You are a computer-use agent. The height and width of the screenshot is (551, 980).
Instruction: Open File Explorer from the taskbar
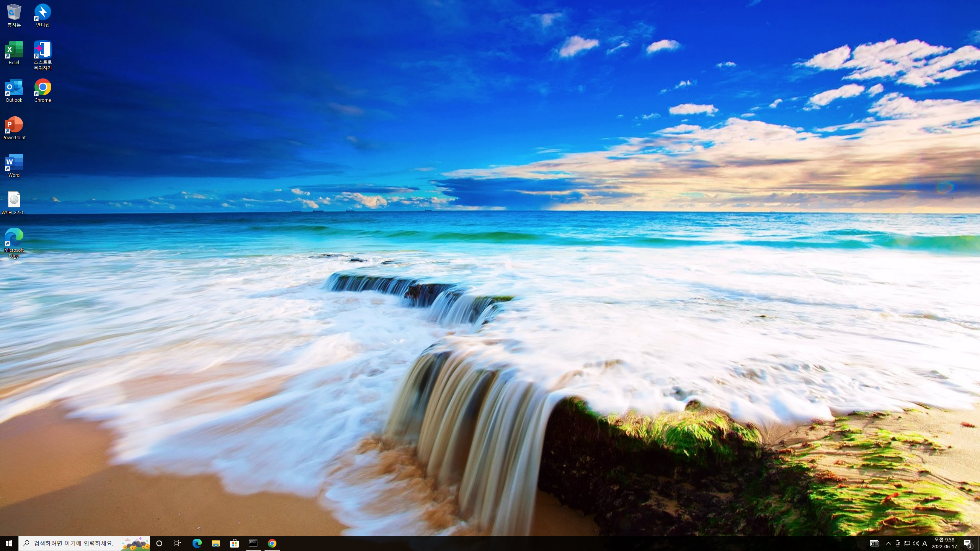[x=216, y=543]
